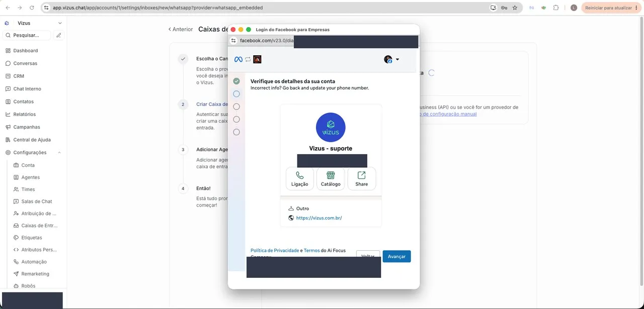This screenshot has height=309, width=644.
Task: Click the Ligação phone icon button
Action: click(300, 178)
